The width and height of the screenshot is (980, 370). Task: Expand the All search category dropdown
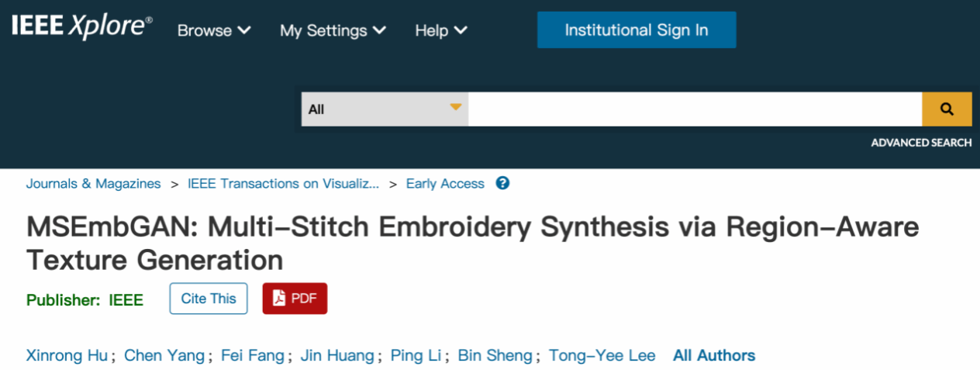coord(385,109)
